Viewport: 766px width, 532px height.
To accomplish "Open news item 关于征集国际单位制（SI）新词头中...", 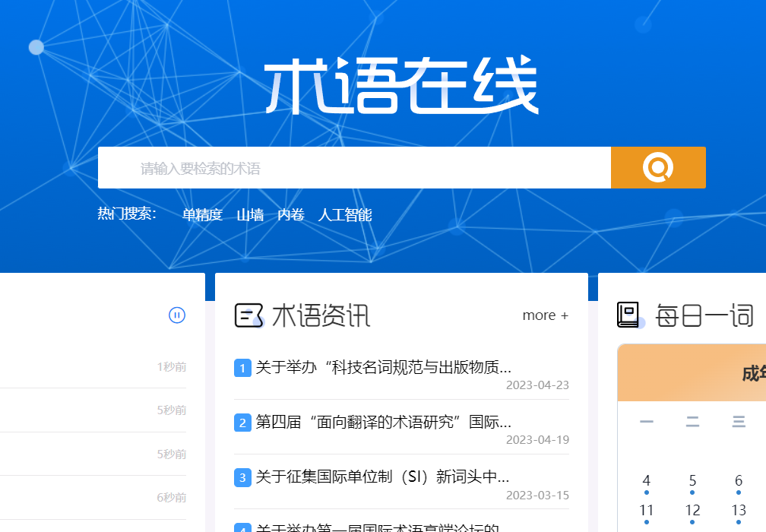I will click(382, 477).
